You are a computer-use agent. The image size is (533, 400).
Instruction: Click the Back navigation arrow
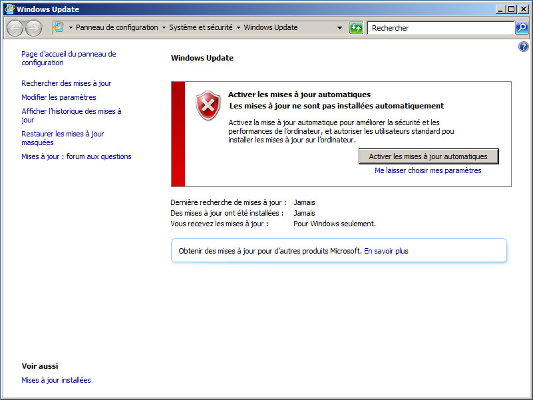pyautogui.click(x=15, y=28)
